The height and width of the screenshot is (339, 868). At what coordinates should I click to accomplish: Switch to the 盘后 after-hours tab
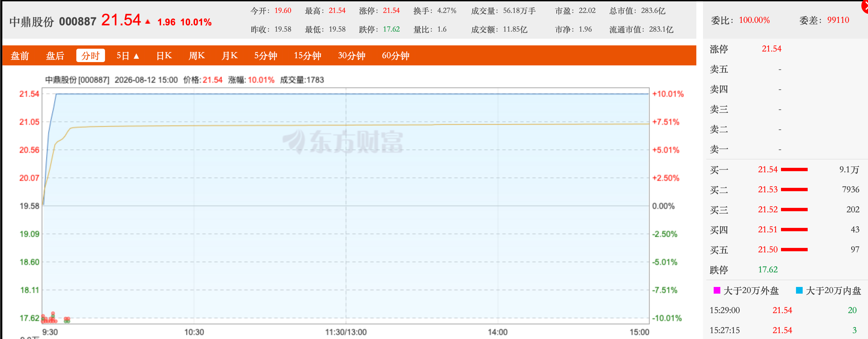tap(55, 56)
